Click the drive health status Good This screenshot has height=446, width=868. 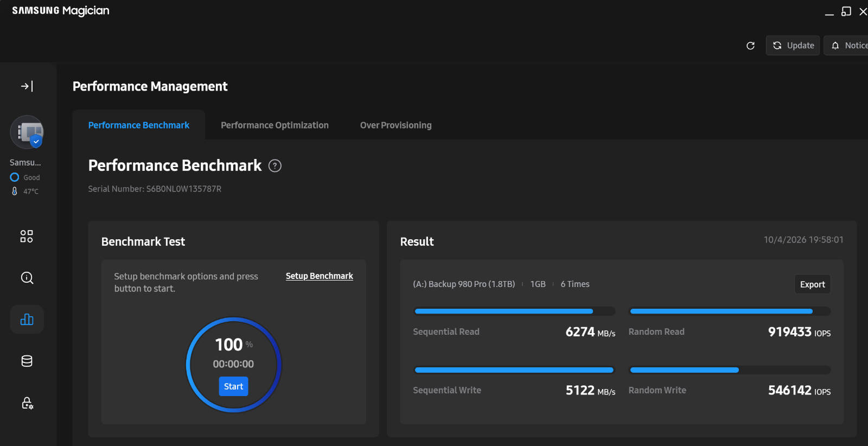[25, 177]
